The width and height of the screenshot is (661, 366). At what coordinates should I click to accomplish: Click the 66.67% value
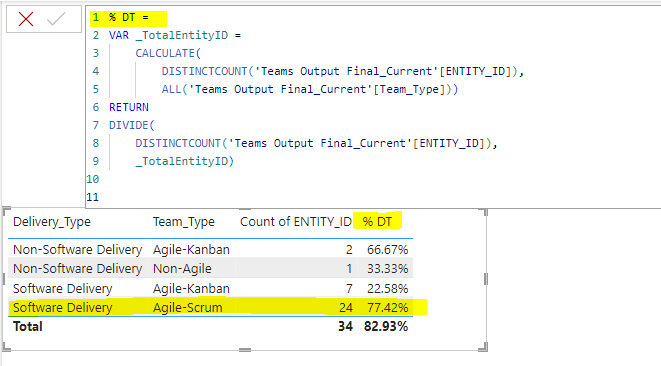pos(387,250)
